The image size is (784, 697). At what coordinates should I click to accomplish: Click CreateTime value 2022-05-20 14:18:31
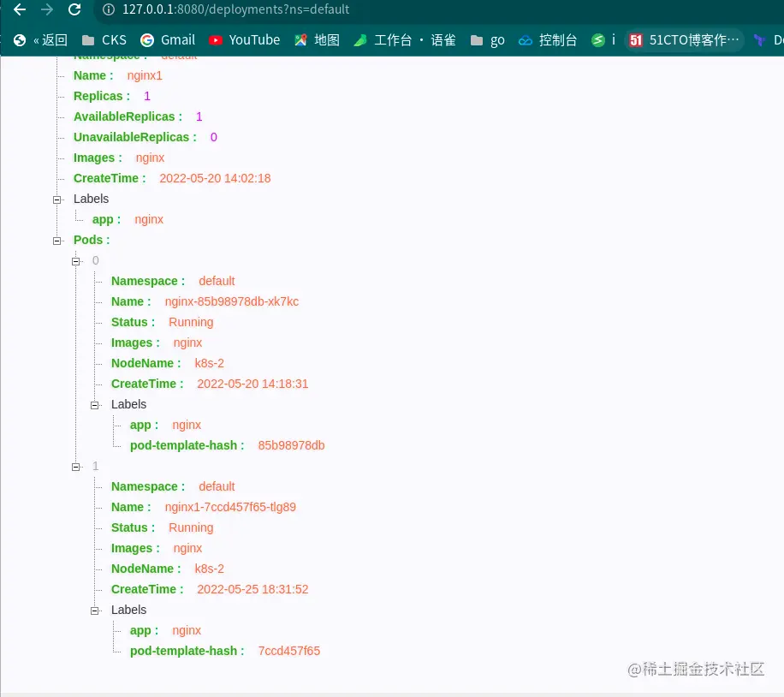(x=252, y=384)
